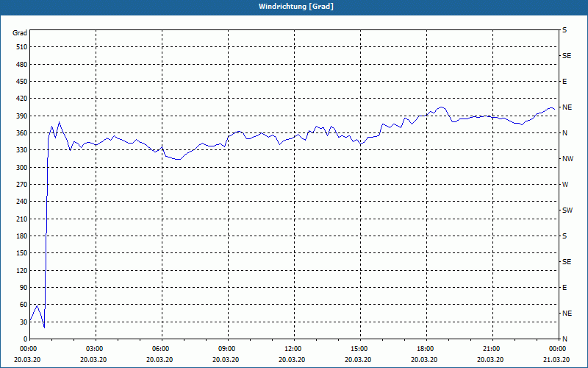
Task: Click the 20.03.20 date under 09:00
Action: (226, 360)
